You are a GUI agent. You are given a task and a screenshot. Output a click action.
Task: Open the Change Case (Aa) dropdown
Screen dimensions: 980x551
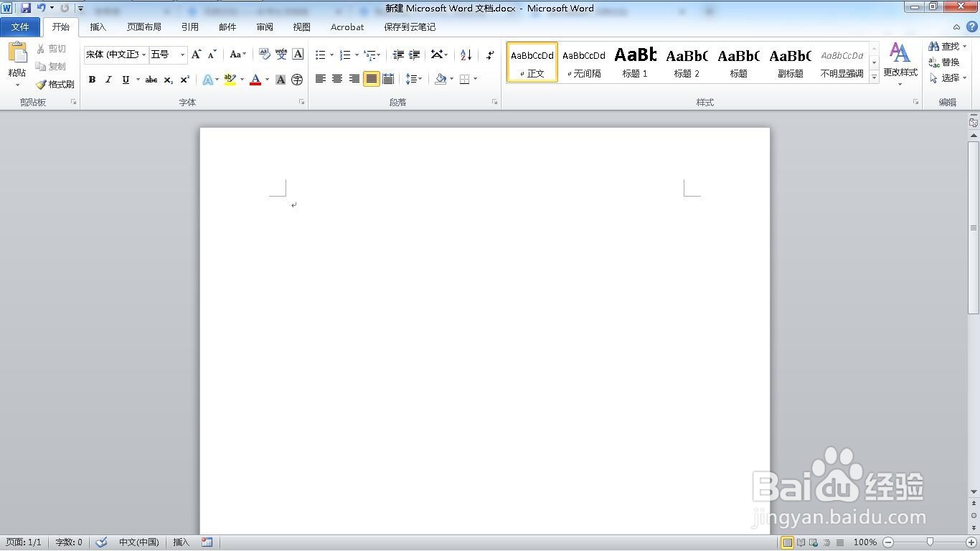pos(237,55)
